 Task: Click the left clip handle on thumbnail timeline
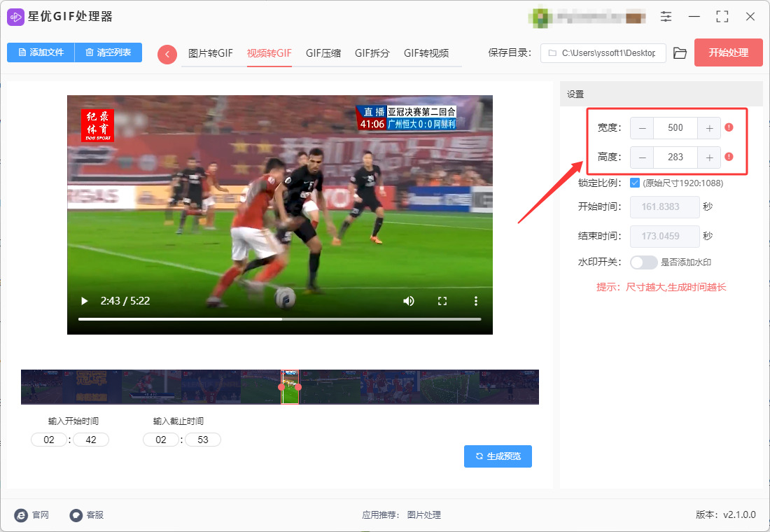(281, 387)
